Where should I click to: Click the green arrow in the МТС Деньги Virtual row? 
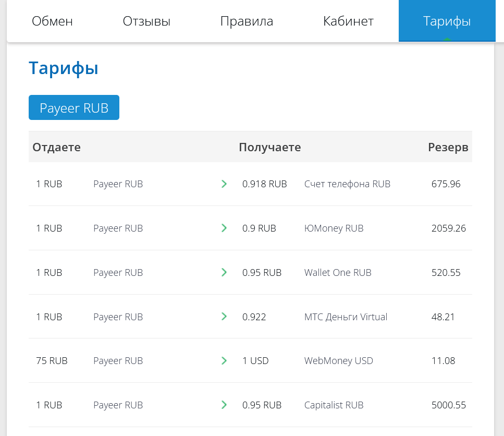pyautogui.click(x=224, y=317)
